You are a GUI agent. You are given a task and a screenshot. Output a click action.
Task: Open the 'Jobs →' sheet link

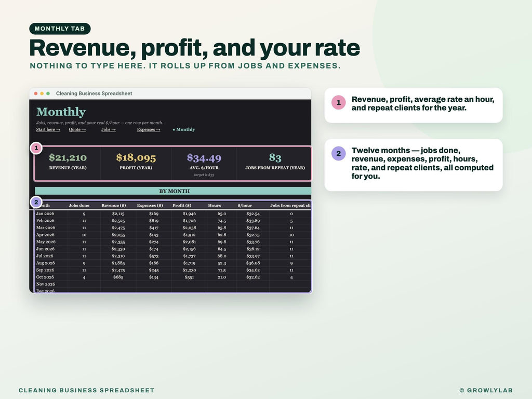pyautogui.click(x=109, y=129)
